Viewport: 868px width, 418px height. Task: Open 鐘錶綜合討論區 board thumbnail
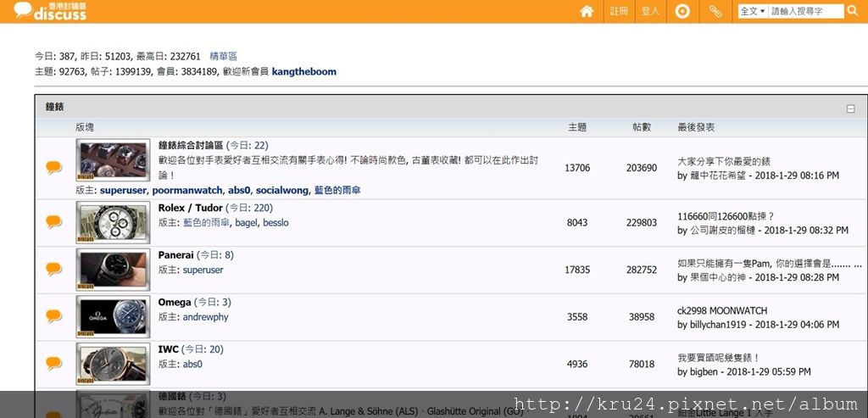coord(113,159)
